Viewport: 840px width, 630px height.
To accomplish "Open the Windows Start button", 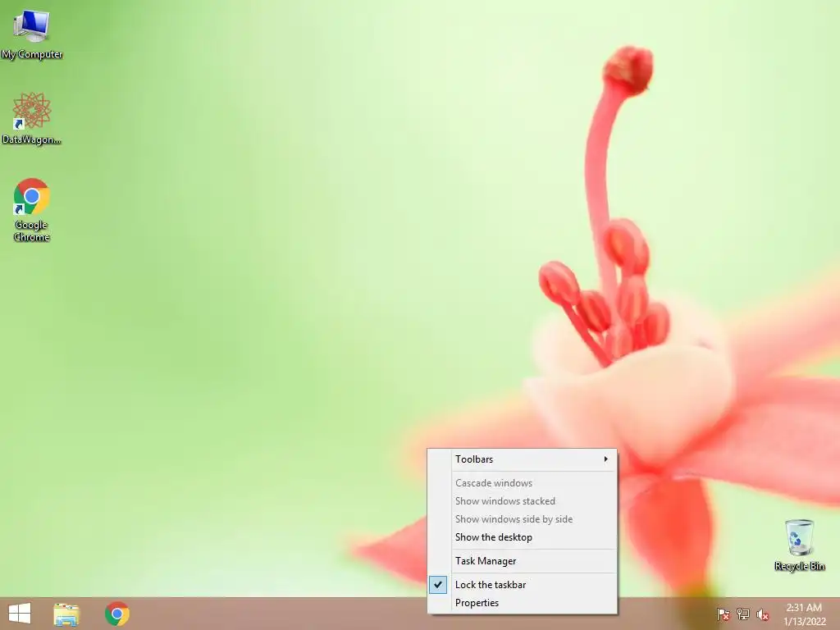I will point(20,614).
